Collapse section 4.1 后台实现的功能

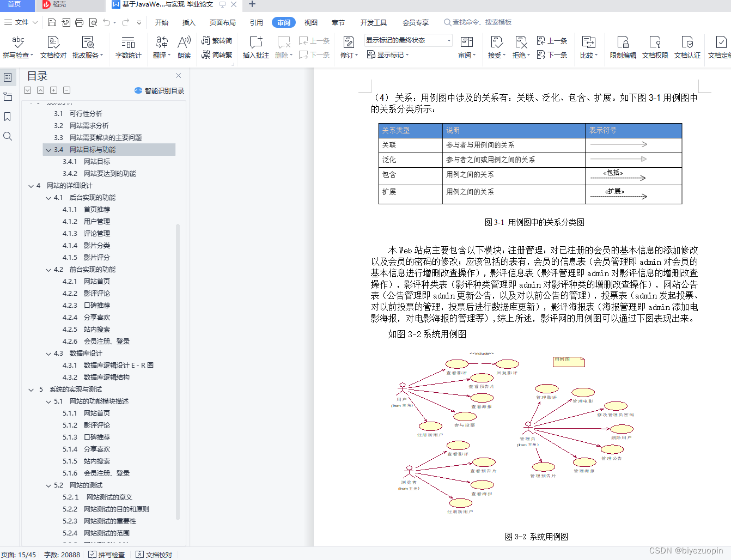[x=48, y=198]
